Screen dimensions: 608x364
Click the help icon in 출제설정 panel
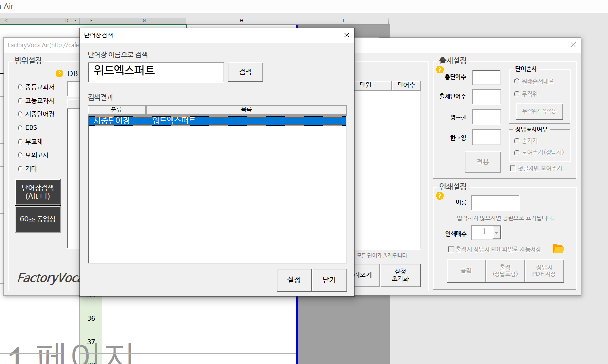440,70
